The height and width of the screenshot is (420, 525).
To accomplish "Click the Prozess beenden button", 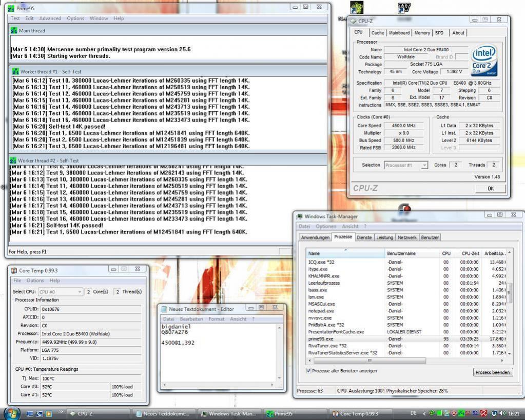I will click(493, 372).
